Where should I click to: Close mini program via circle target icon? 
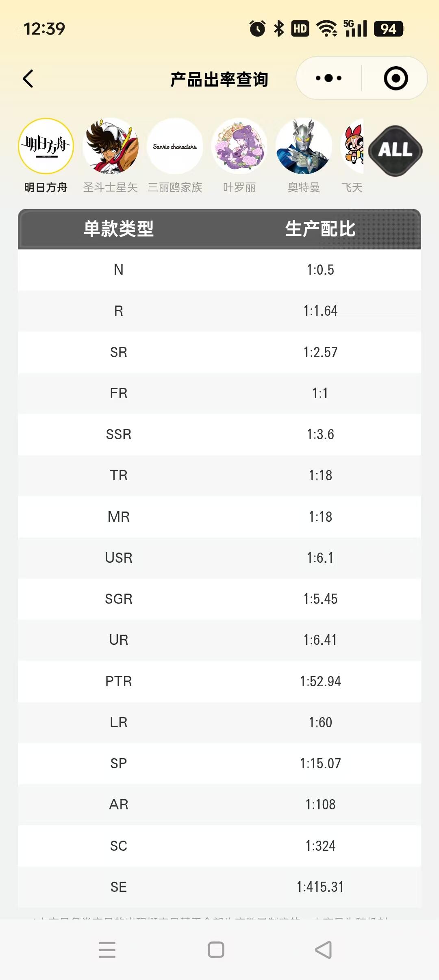pos(396,78)
